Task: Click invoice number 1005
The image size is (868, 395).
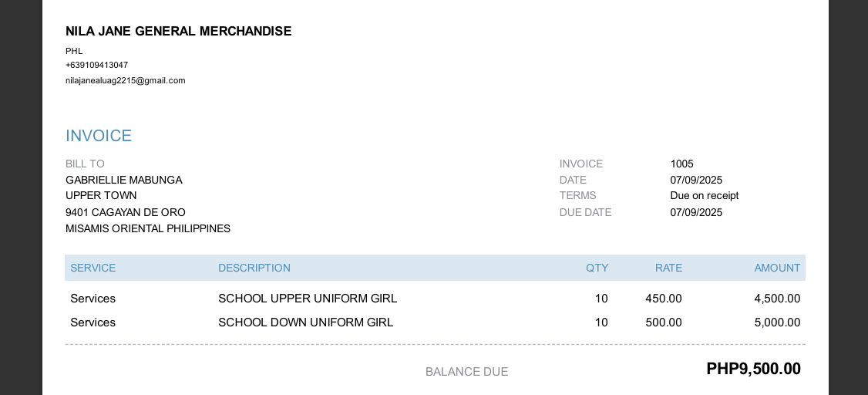Action: pos(681,164)
